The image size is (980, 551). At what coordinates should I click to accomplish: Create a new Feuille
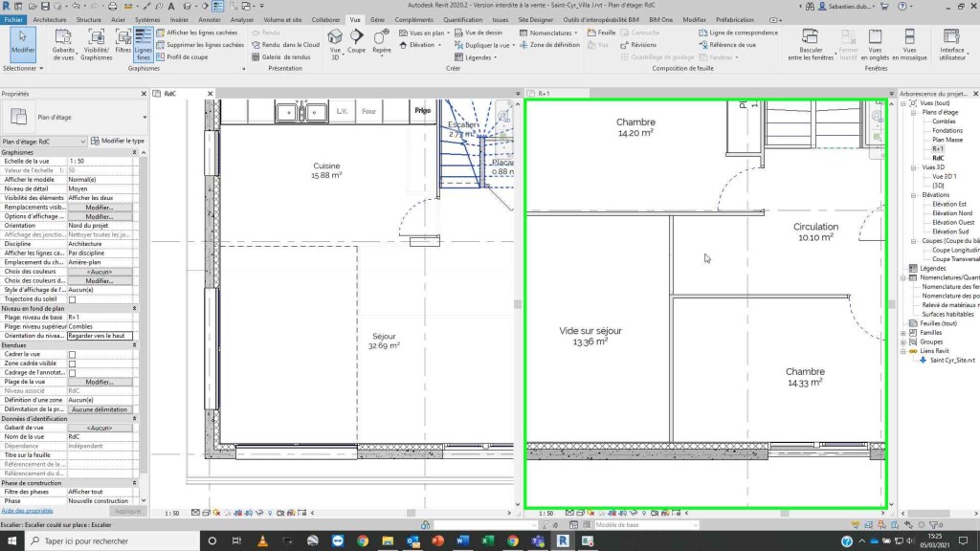click(601, 33)
